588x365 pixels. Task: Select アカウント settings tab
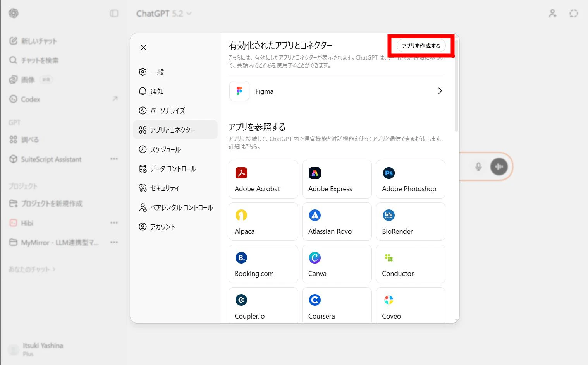175,227
